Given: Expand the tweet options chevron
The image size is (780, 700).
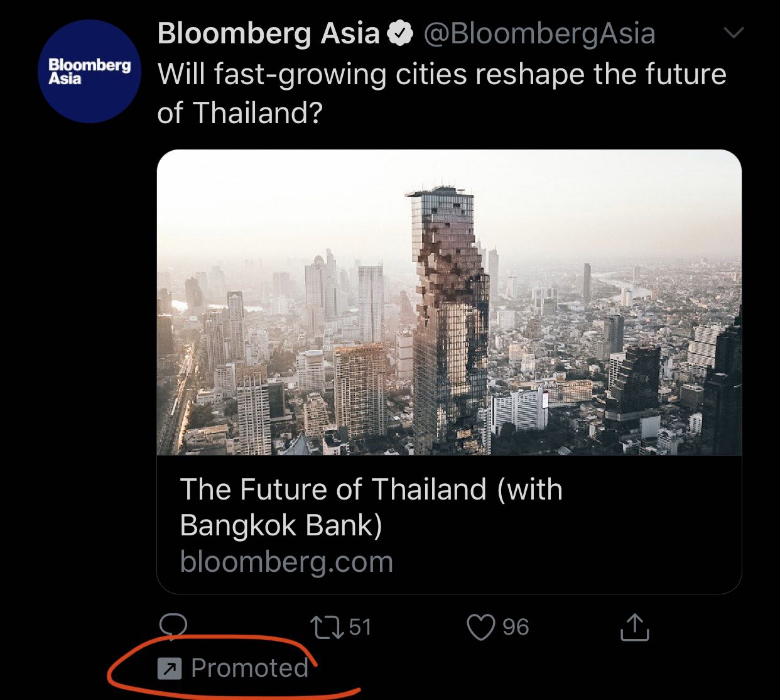Looking at the screenshot, I should pos(734,32).
